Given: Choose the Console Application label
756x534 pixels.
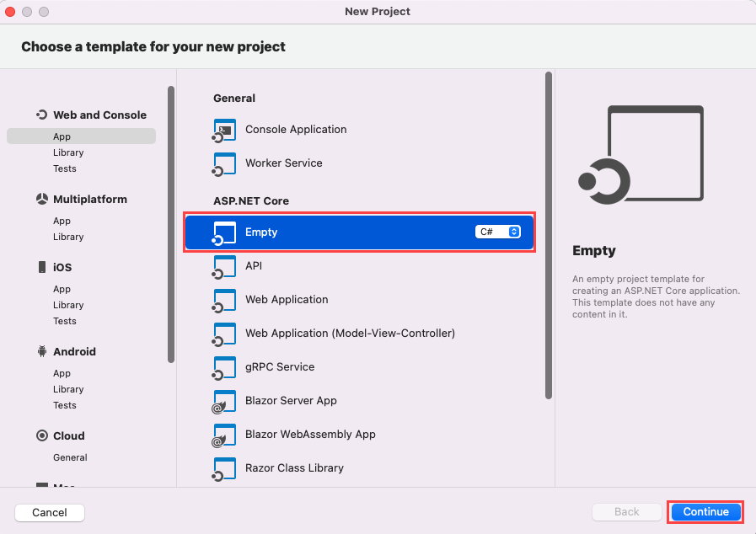Looking at the screenshot, I should point(296,129).
